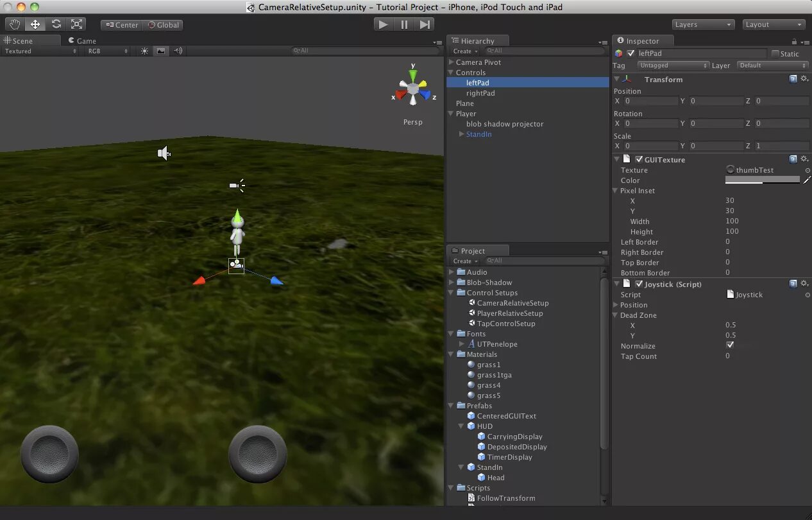Screen dimensions: 812x520
Task: Enable the Static checkbox
Action: coord(775,54)
